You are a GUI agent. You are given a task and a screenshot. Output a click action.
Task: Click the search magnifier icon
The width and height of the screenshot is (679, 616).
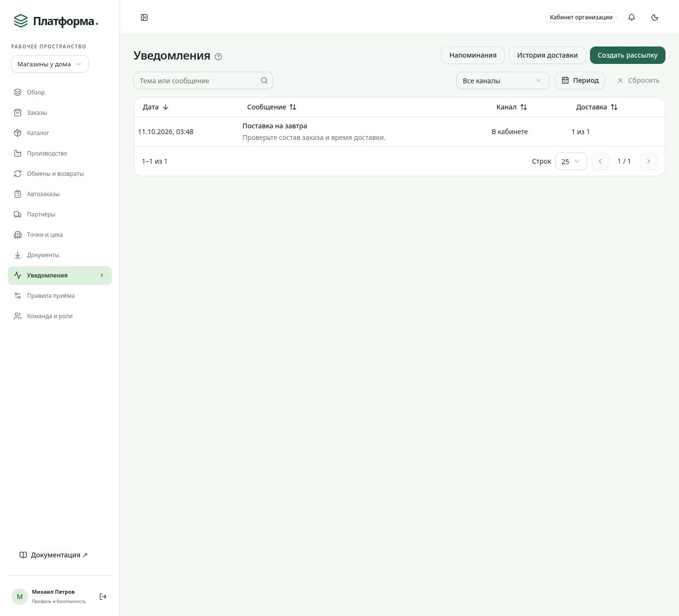click(264, 80)
